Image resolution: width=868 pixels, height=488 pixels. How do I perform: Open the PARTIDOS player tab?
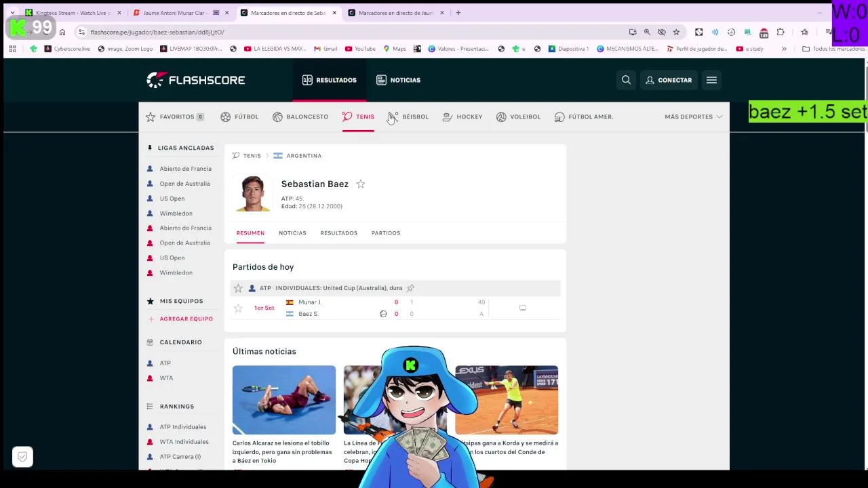point(386,233)
